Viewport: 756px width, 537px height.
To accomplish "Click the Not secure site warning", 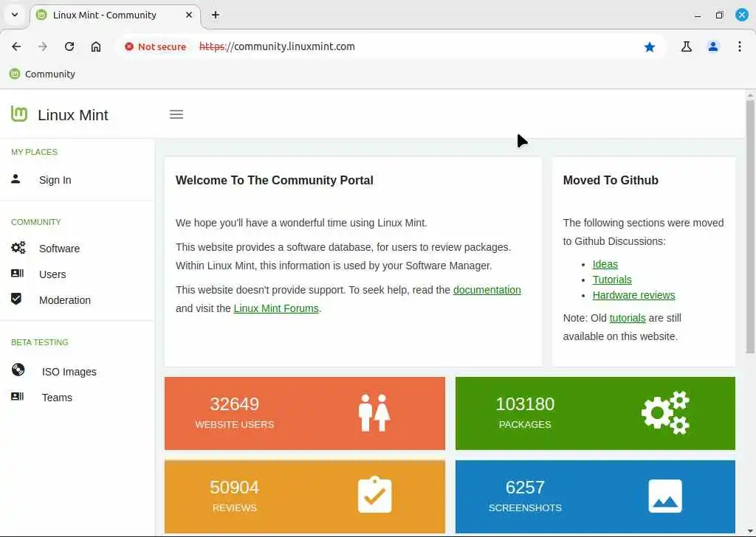I will click(x=155, y=46).
